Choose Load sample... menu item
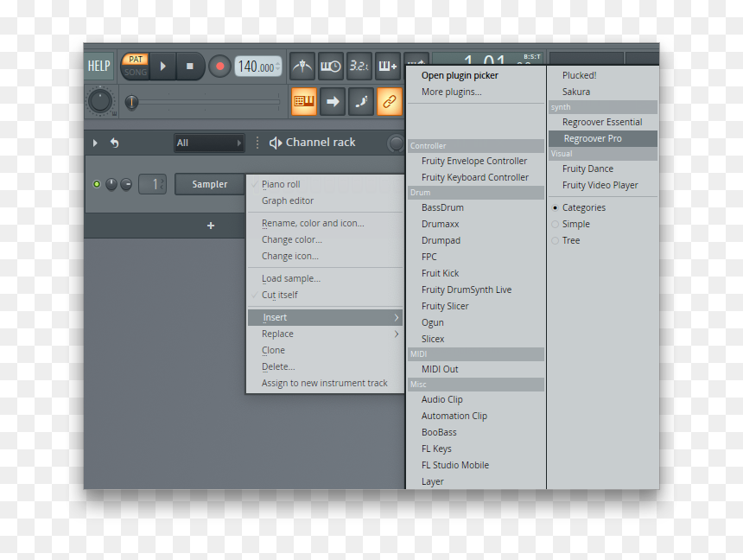 pyautogui.click(x=325, y=278)
